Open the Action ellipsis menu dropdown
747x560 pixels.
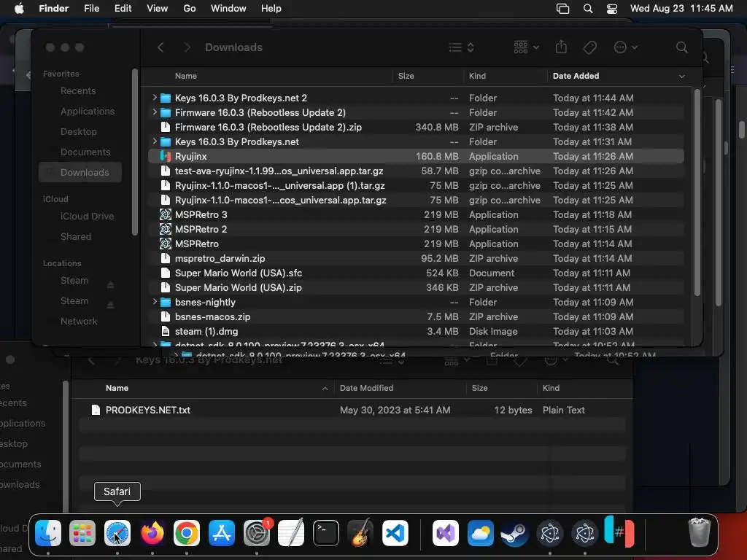625,47
